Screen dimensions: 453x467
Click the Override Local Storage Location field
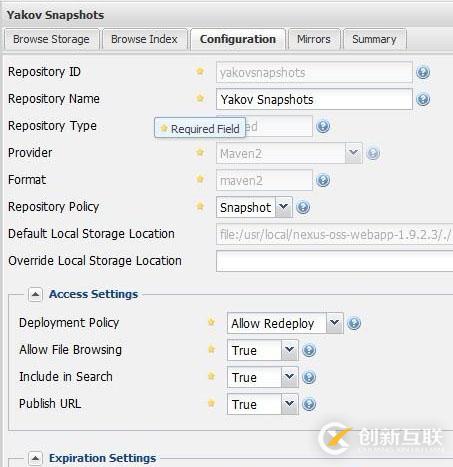[334, 261]
